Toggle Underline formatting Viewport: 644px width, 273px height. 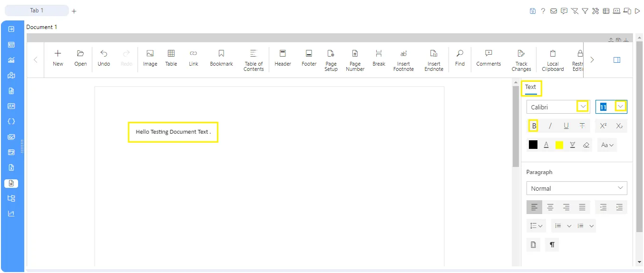pos(566,126)
